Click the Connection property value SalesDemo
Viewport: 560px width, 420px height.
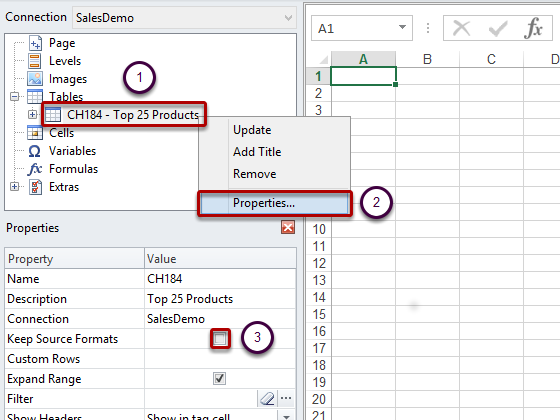tap(176, 319)
